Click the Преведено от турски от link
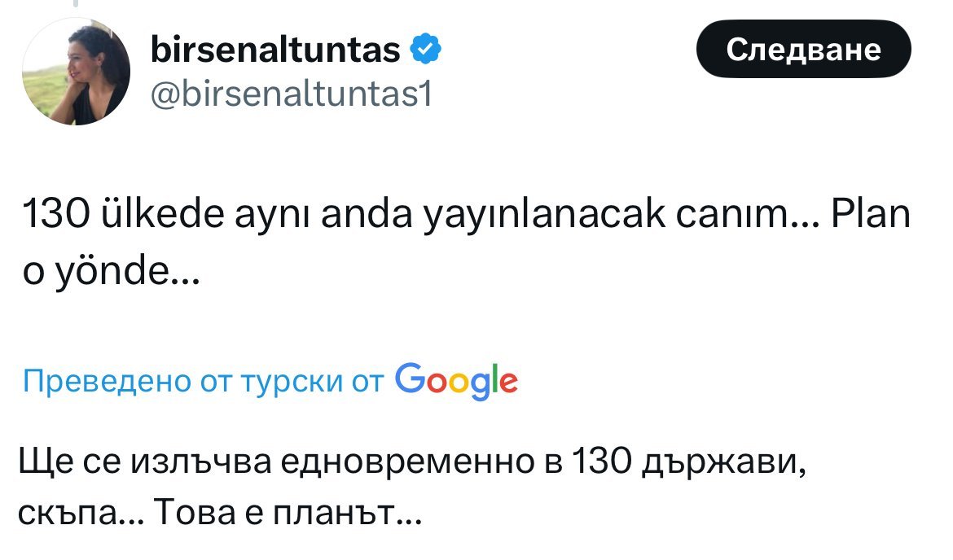This screenshot has height=560, width=953. pos(204,380)
